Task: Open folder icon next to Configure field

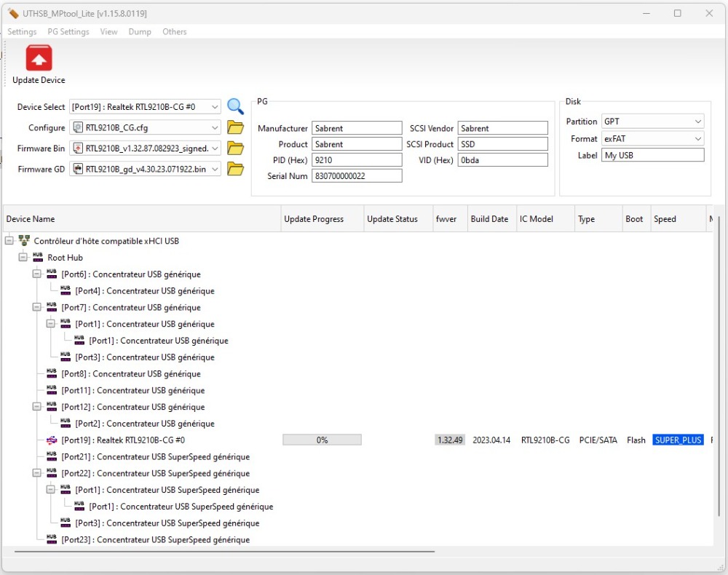Action: click(x=235, y=128)
